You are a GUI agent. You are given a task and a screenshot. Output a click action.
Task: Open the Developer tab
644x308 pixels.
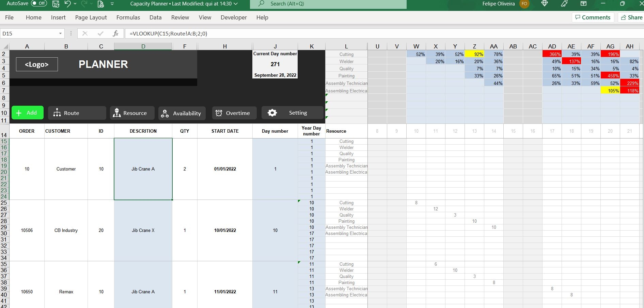[233, 17]
